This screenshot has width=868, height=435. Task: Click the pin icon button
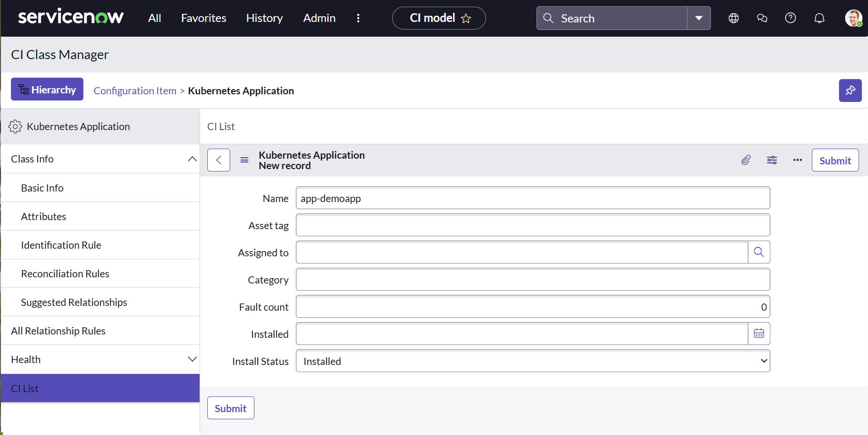click(850, 91)
